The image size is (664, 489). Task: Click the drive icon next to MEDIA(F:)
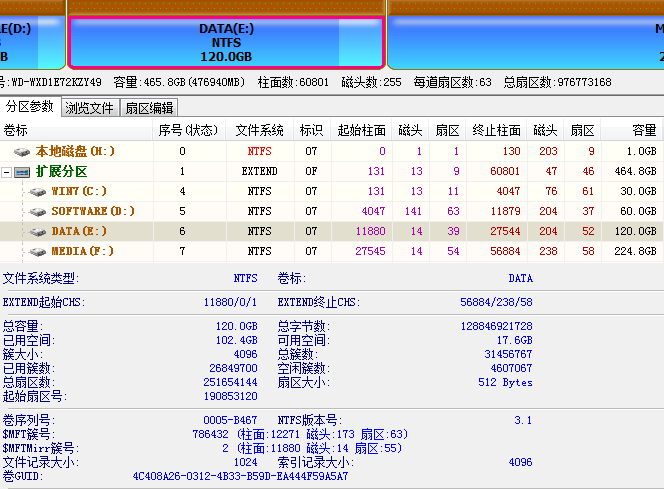pos(38,251)
